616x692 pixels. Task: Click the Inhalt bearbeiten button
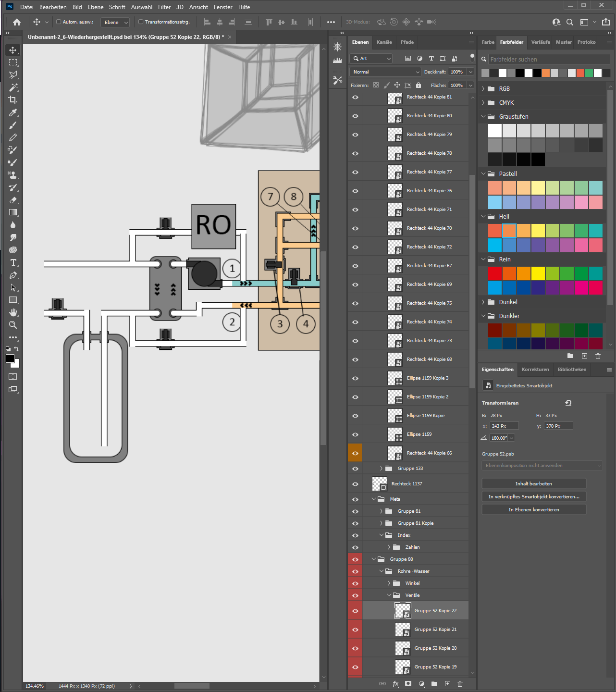[x=534, y=483]
